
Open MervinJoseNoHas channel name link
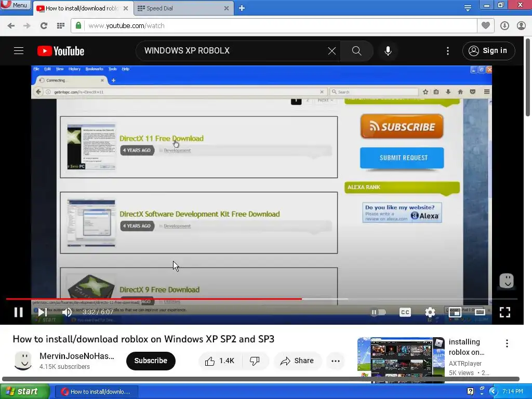point(77,356)
